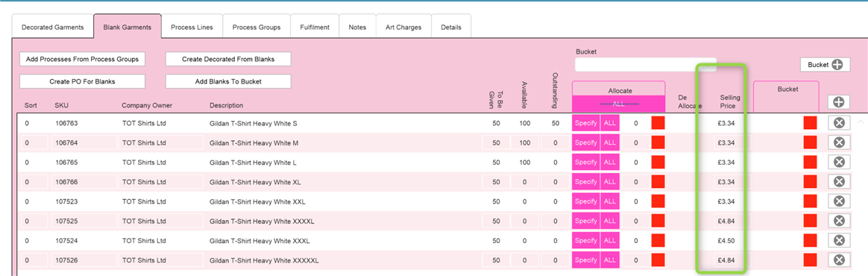
Task: Remove row SKU 106764 with X icon
Action: pos(839,142)
